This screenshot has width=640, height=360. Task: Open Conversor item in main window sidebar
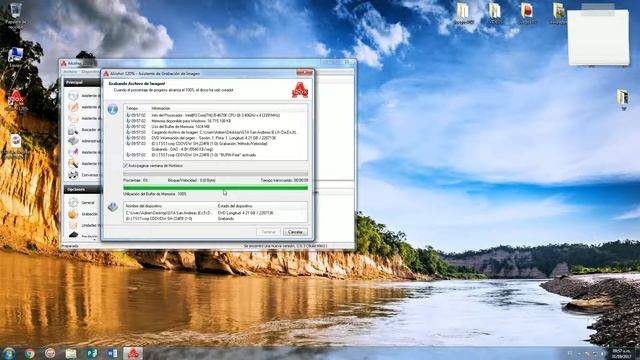click(x=84, y=175)
